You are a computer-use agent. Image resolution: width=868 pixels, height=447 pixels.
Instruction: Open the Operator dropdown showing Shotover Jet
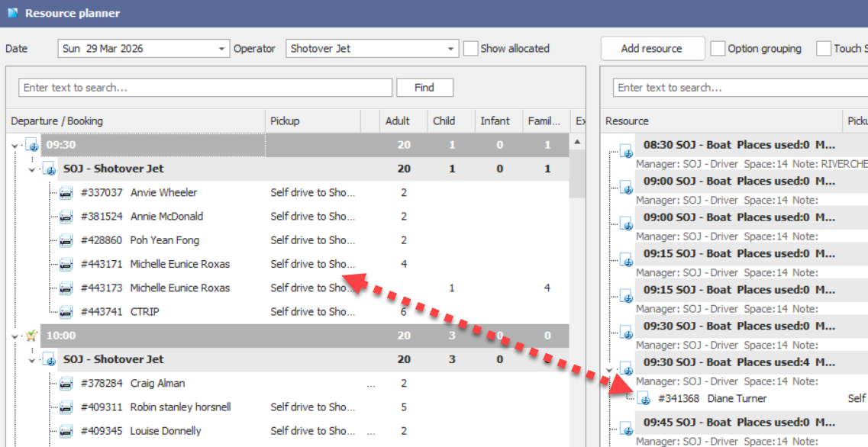tap(450, 49)
